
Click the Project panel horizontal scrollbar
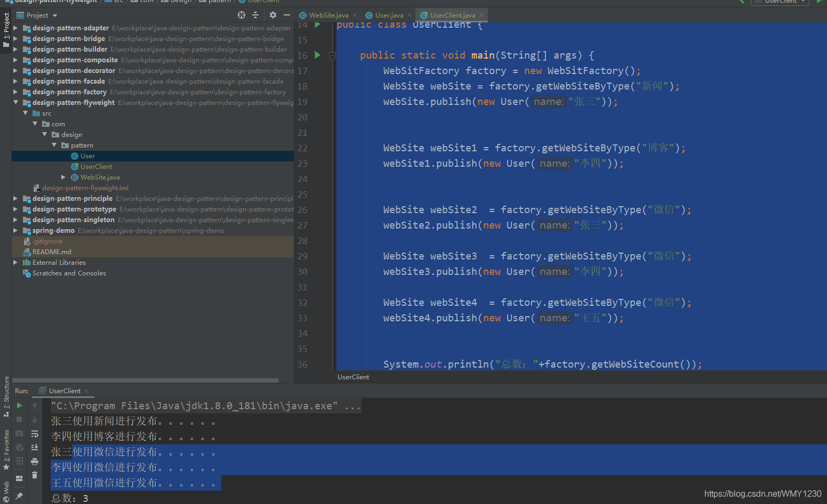coord(145,380)
